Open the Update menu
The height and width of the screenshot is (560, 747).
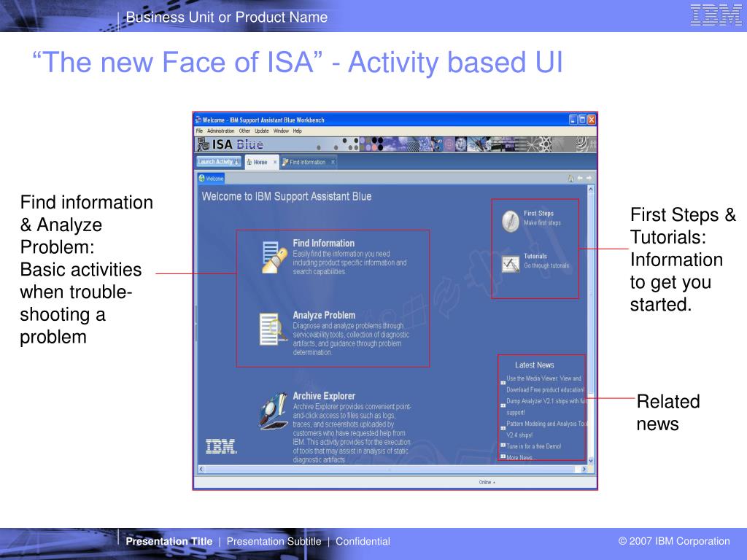click(262, 131)
